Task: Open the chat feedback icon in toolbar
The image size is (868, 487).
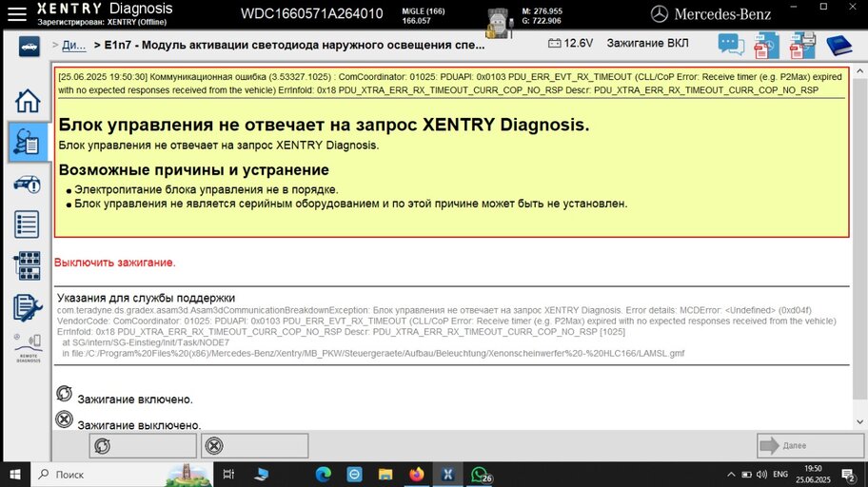Action: [731, 45]
